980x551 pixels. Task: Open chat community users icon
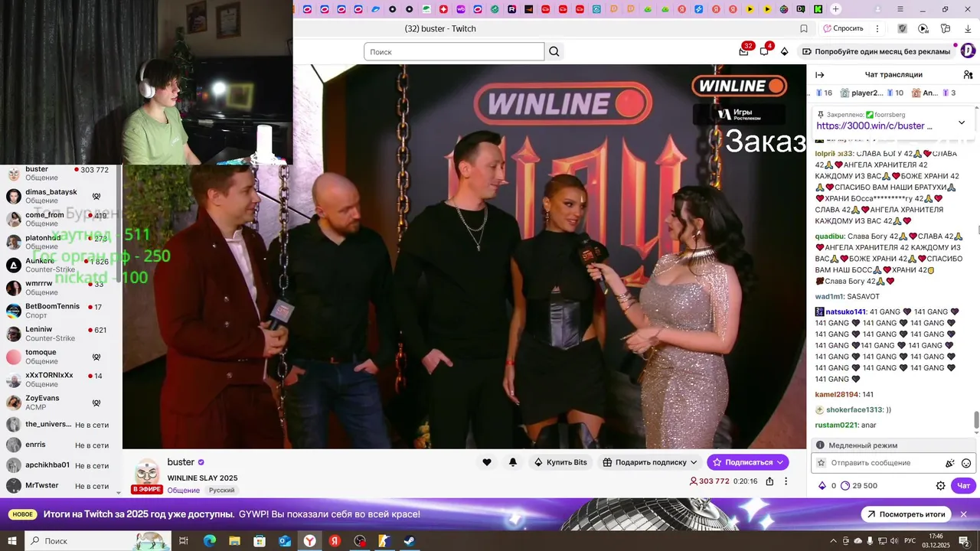point(968,74)
